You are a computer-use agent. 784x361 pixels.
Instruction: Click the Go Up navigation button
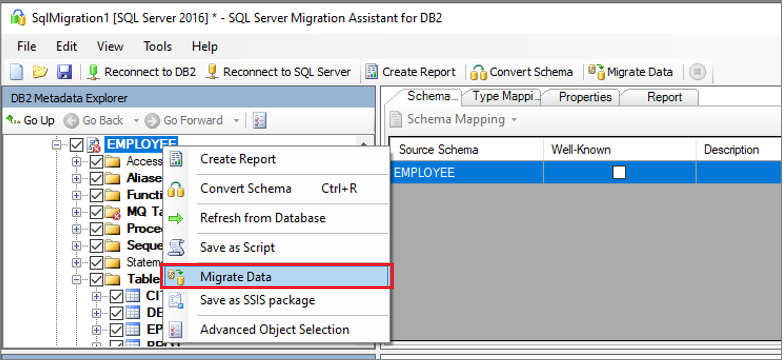click(30, 120)
